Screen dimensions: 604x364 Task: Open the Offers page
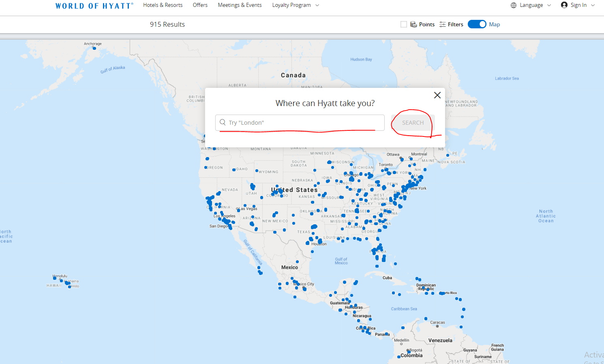click(200, 5)
